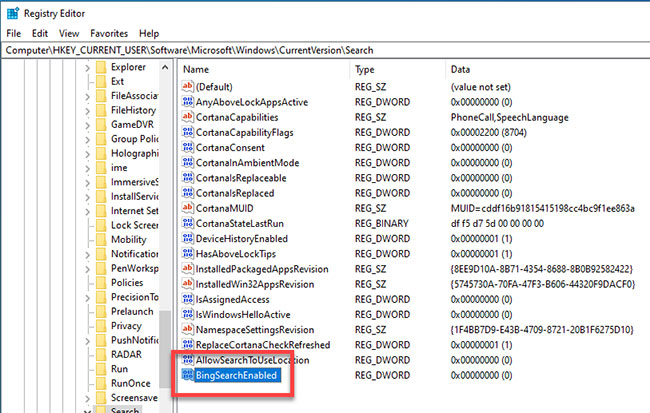Screen dimensions: 650x413
Task: Select the Ext key in tree
Action: coord(117,81)
